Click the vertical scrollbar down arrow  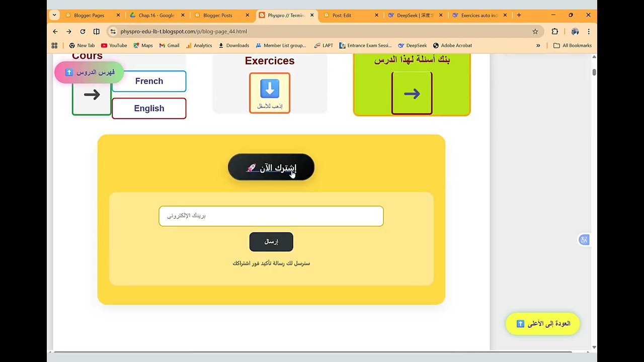[x=594, y=347]
